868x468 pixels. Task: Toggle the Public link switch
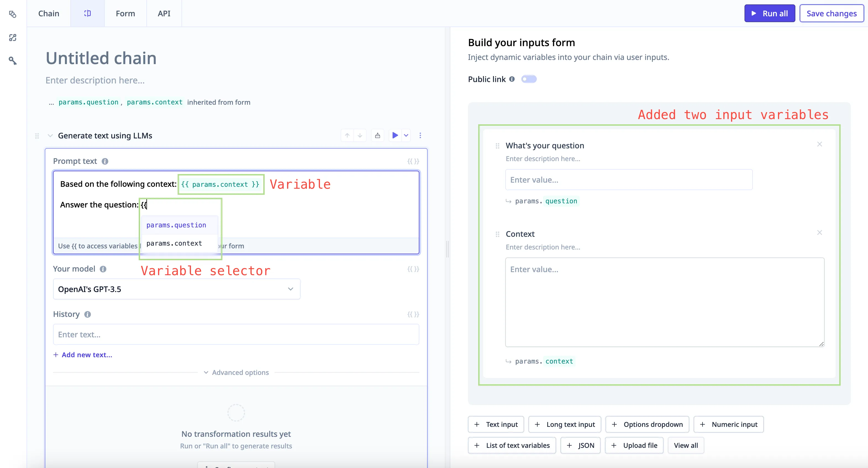pos(528,79)
